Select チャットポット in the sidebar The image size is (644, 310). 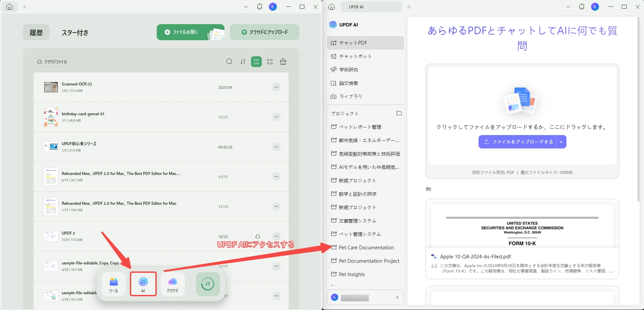pyautogui.click(x=356, y=56)
